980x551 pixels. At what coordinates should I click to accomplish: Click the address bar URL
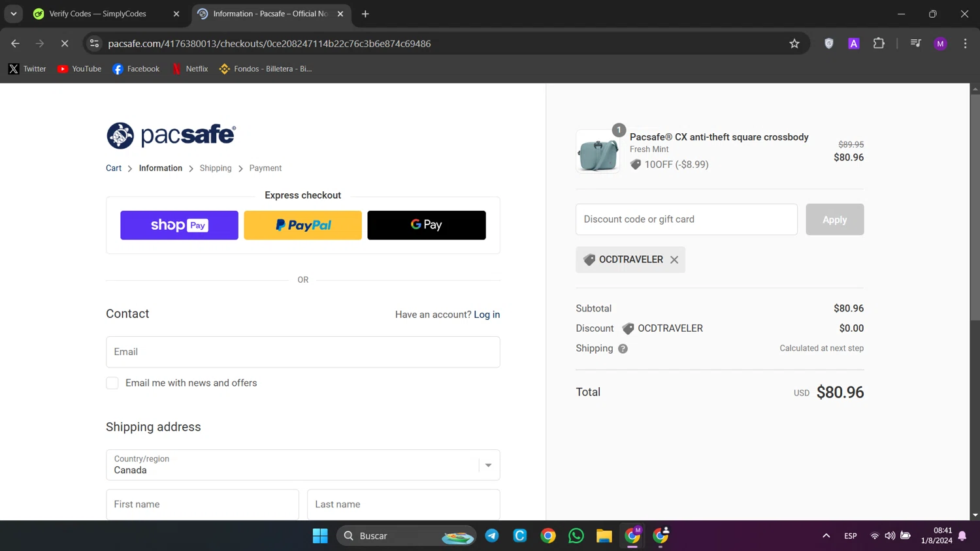coord(269,44)
